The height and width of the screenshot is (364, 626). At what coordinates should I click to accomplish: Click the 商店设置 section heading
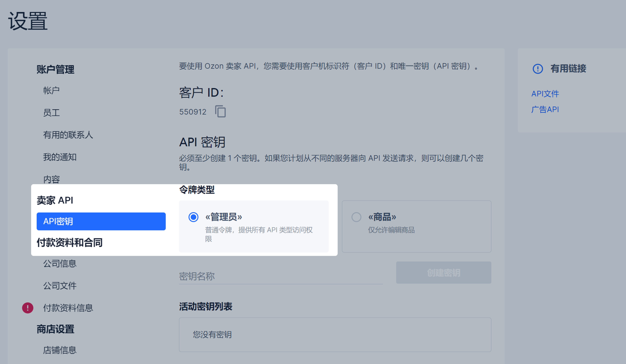click(x=55, y=329)
